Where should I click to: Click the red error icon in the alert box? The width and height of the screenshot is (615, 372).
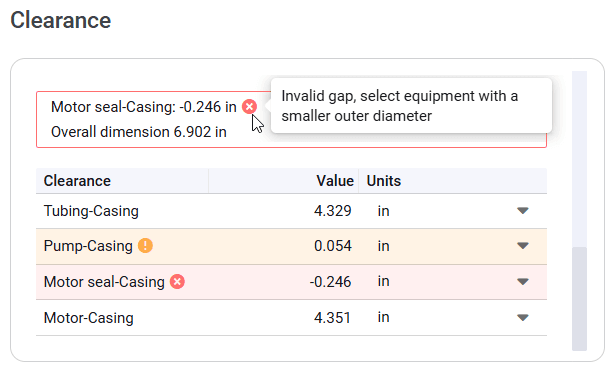tap(249, 106)
